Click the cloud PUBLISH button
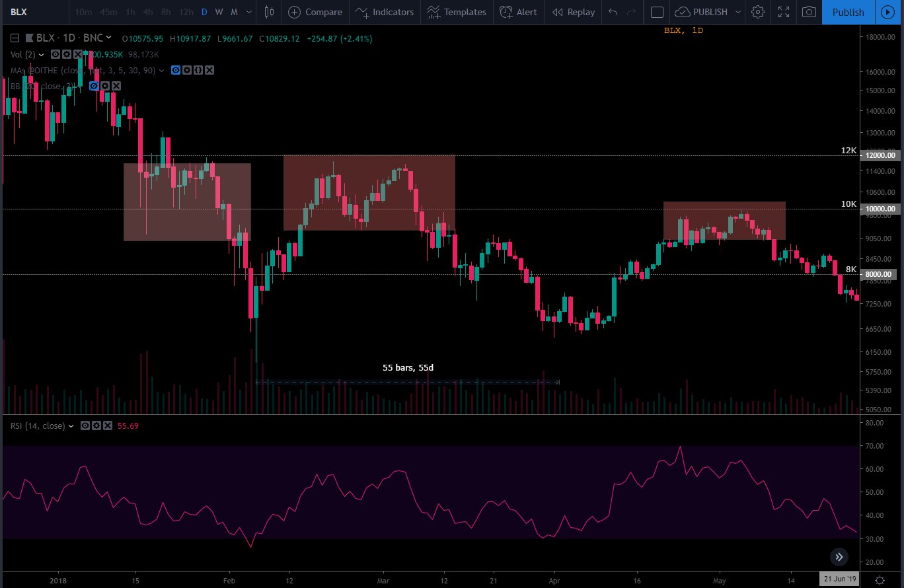This screenshot has width=904, height=588. click(701, 12)
